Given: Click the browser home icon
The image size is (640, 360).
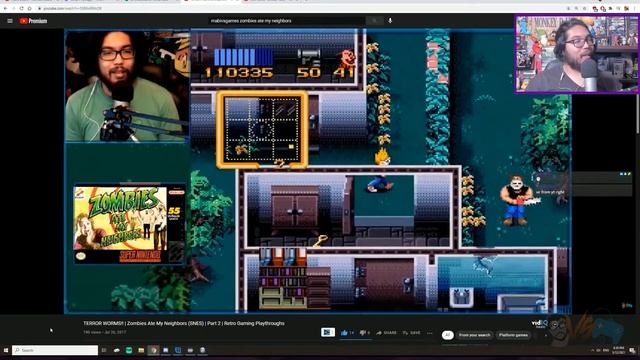Looking at the screenshot, I should tap(29, 8).
